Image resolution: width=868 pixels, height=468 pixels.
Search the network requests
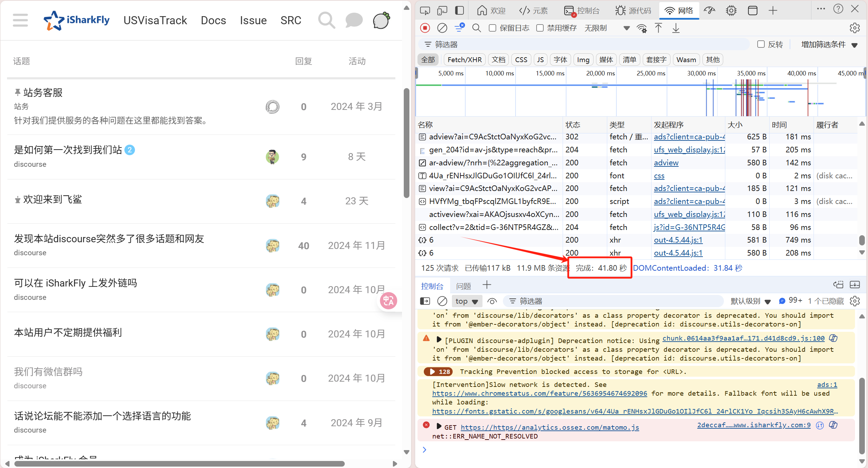[x=477, y=28]
